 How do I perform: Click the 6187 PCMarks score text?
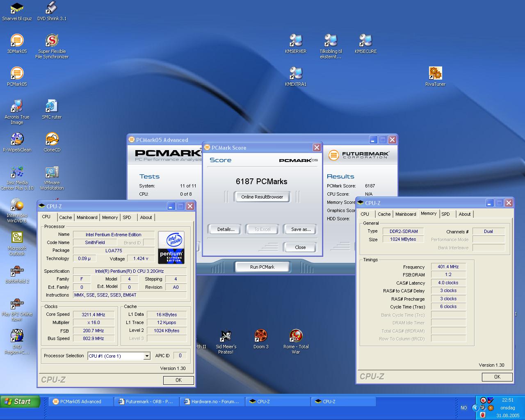262,182
